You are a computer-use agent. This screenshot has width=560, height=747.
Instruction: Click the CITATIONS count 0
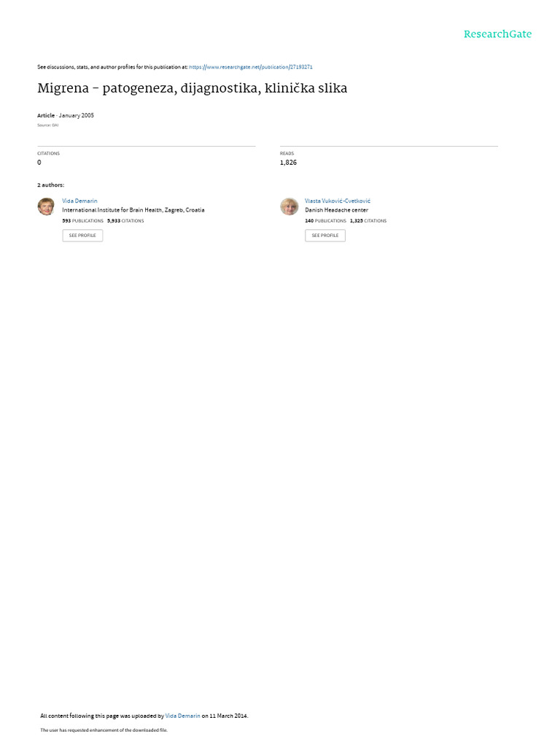click(x=39, y=163)
